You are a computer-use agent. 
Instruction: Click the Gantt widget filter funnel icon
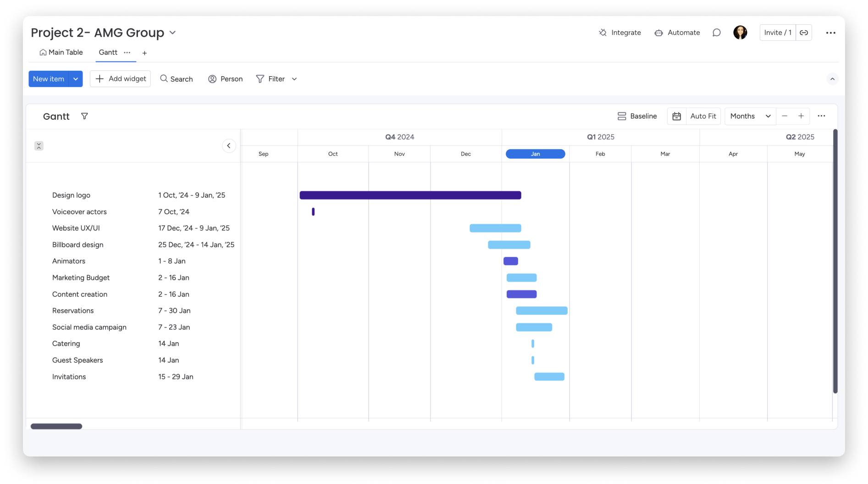tap(84, 116)
